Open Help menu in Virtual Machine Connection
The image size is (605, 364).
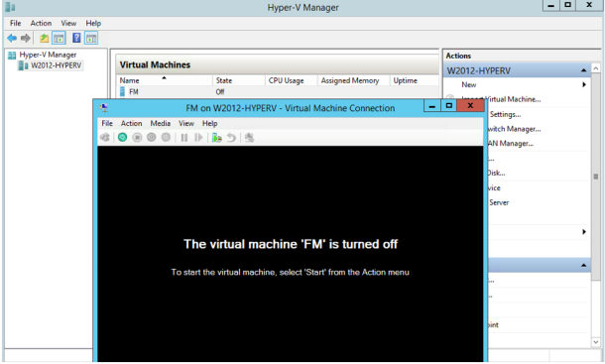click(x=210, y=123)
